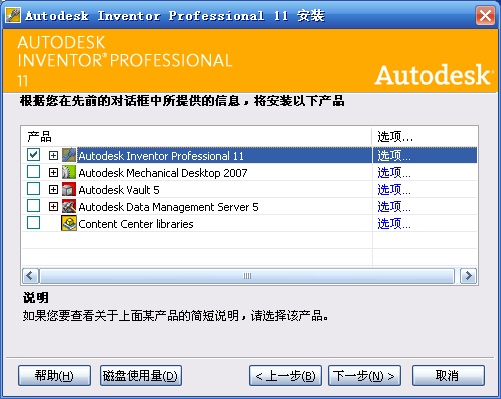The width and height of the screenshot is (501, 399).
Task: Go back with 上一步(B) button
Action: [285, 376]
